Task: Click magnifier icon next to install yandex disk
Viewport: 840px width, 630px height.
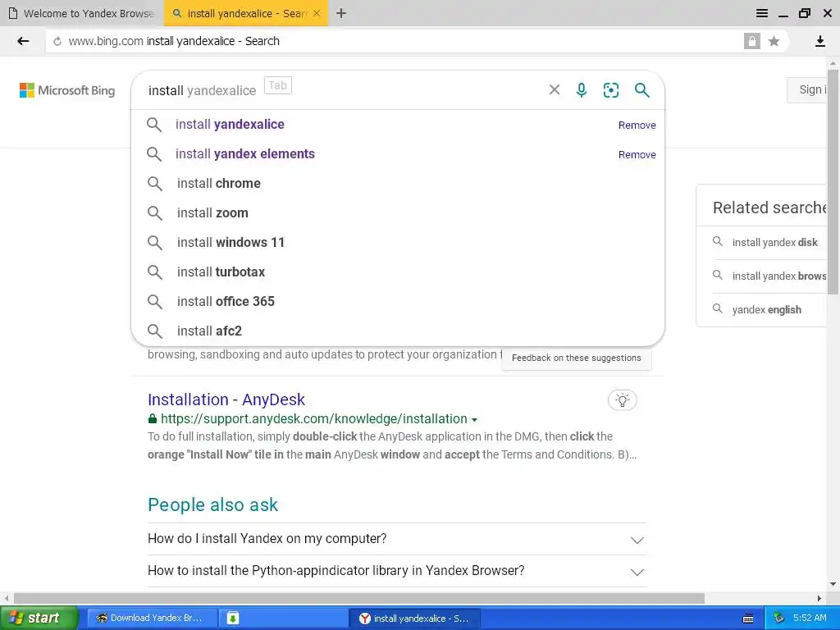Action: pyautogui.click(x=717, y=242)
